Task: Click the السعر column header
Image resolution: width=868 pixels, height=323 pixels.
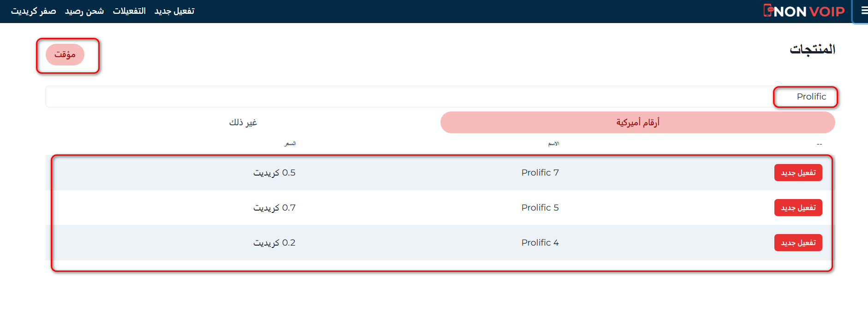Action: click(x=290, y=144)
